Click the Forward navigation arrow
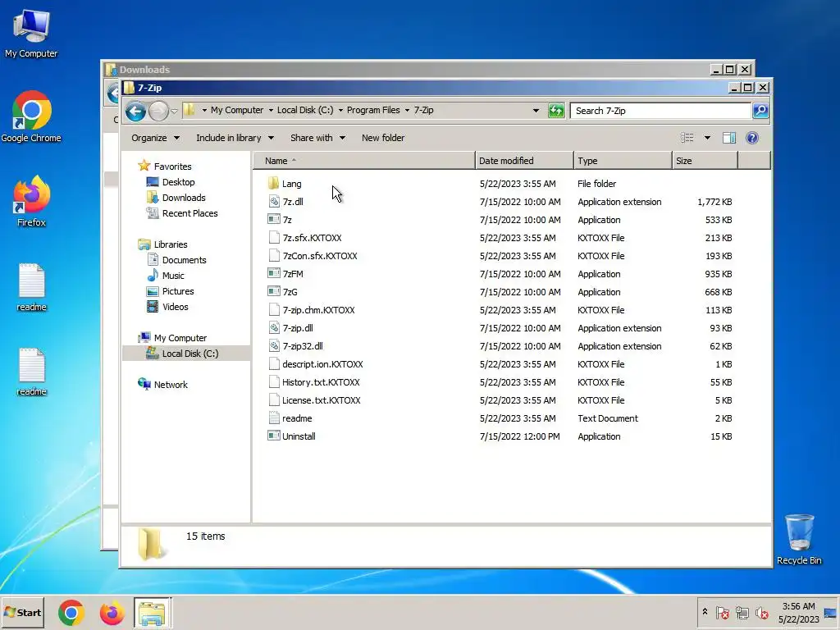 click(x=158, y=111)
